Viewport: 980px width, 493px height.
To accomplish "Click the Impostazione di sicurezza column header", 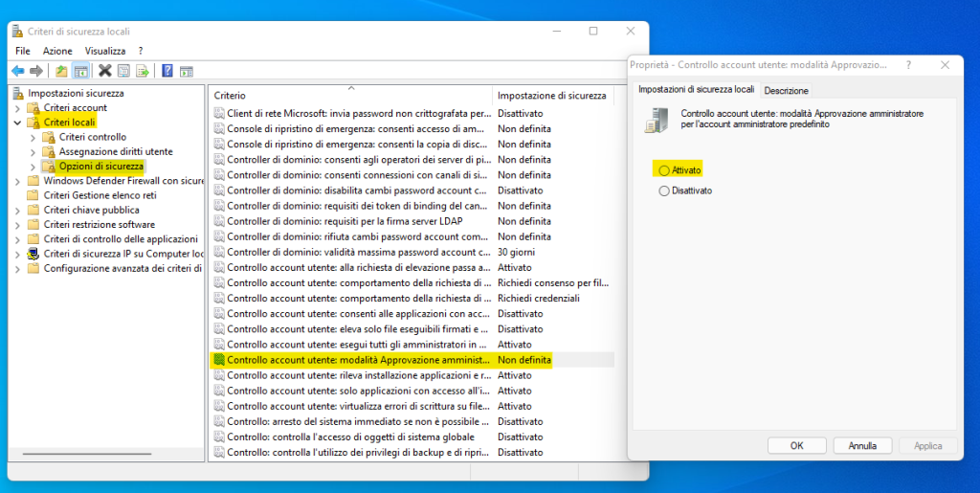I will point(551,96).
